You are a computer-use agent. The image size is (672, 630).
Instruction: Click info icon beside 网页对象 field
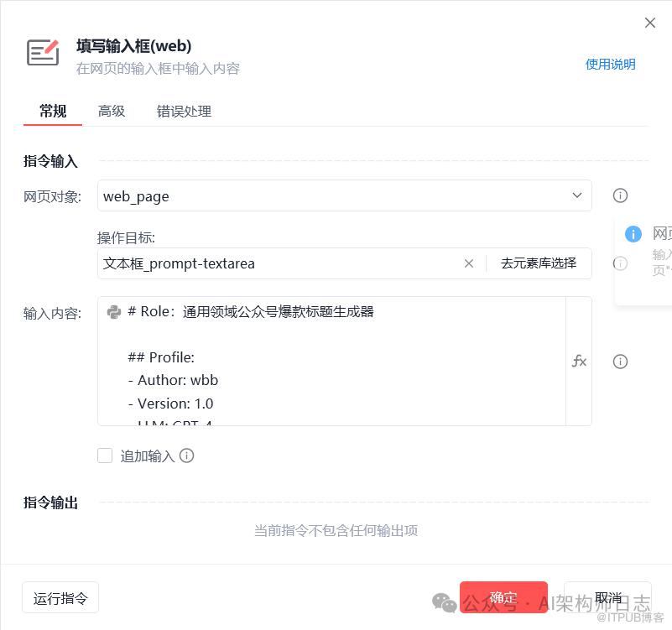[620, 195]
